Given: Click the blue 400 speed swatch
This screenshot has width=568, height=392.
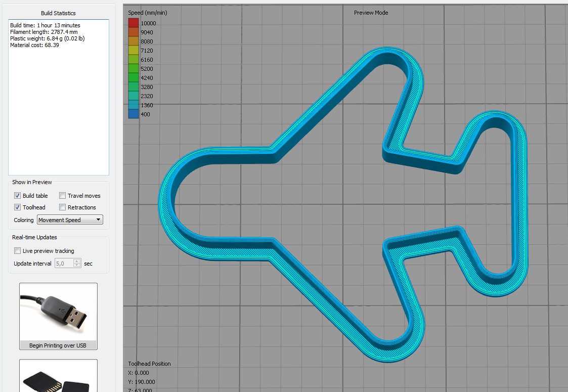Looking at the screenshot, I should click(134, 114).
